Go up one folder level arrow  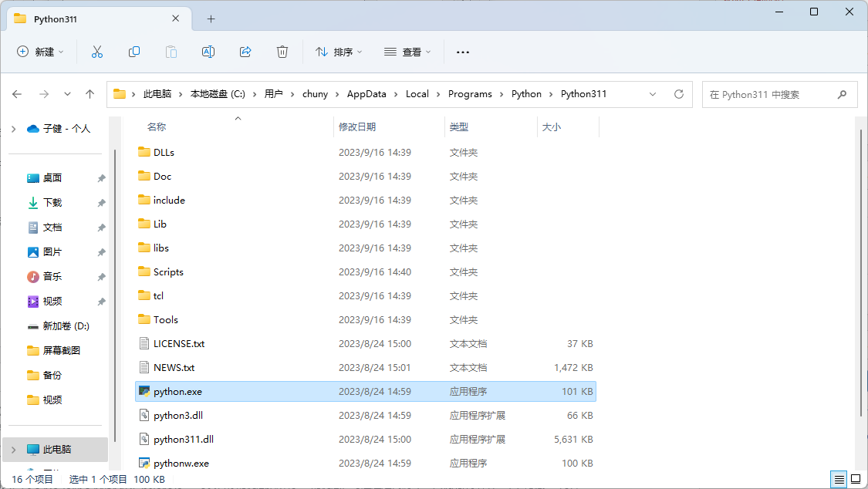[90, 94]
